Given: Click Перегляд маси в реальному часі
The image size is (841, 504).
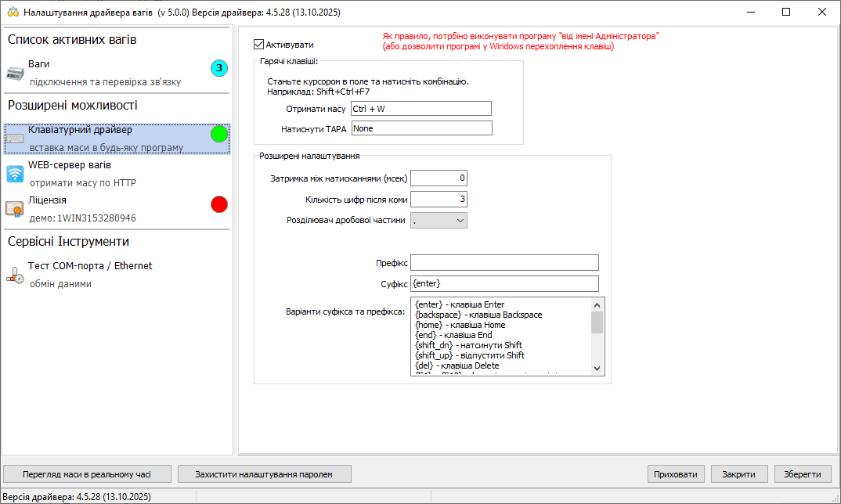Looking at the screenshot, I should coord(86,474).
